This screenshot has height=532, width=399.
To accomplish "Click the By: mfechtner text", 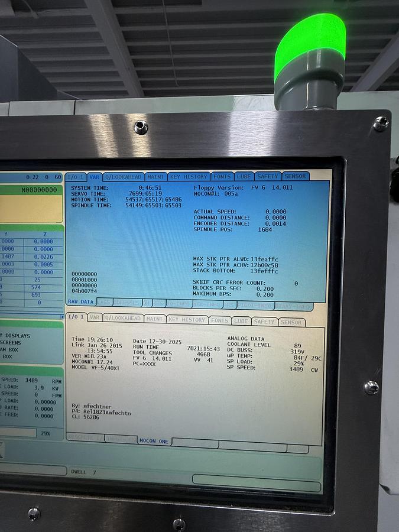I will click(91, 406).
